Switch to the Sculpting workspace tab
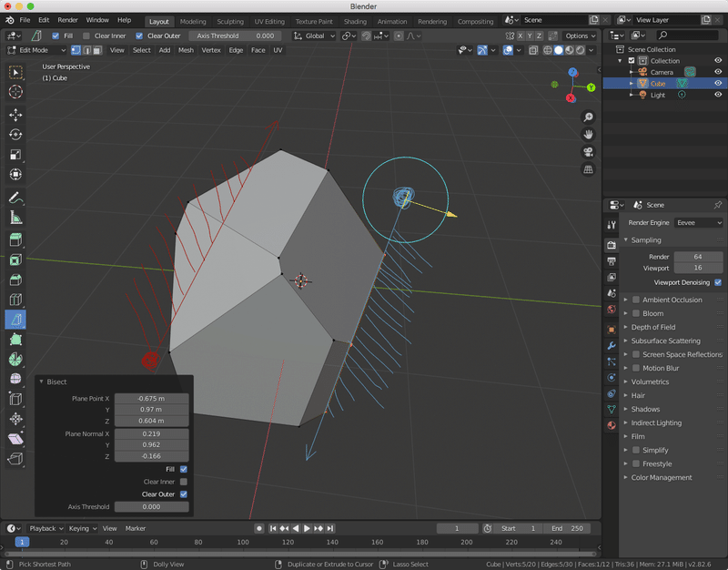 coord(229,21)
